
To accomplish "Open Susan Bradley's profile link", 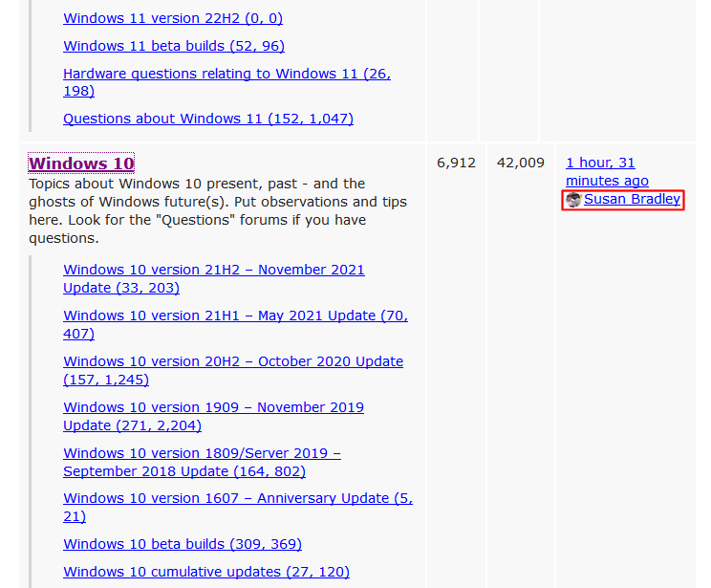I will pos(632,199).
